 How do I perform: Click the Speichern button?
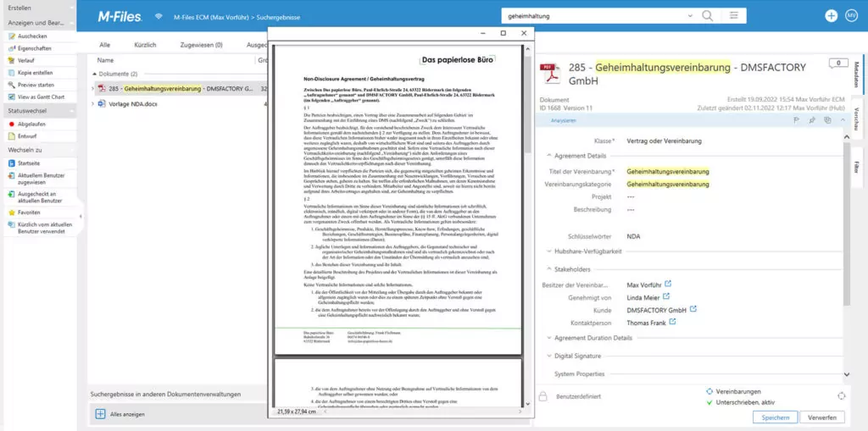point(775,417)
